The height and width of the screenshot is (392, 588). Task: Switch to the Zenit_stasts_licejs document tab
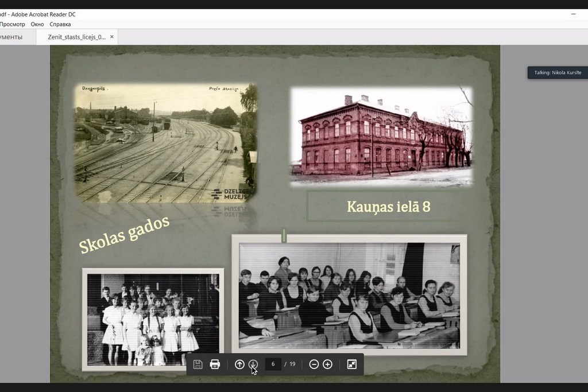click(76, 37)
